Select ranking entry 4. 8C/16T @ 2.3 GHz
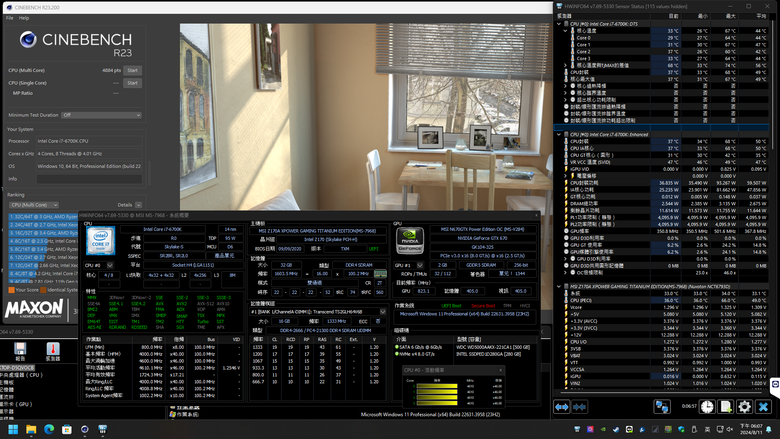780x439 pixels. pos(43,241)
